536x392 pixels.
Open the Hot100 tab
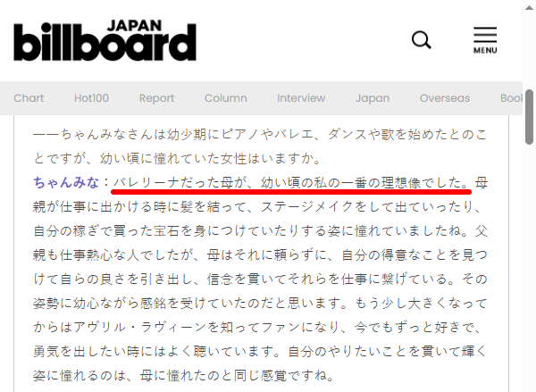pyautogui.click(x=92, y=98)
